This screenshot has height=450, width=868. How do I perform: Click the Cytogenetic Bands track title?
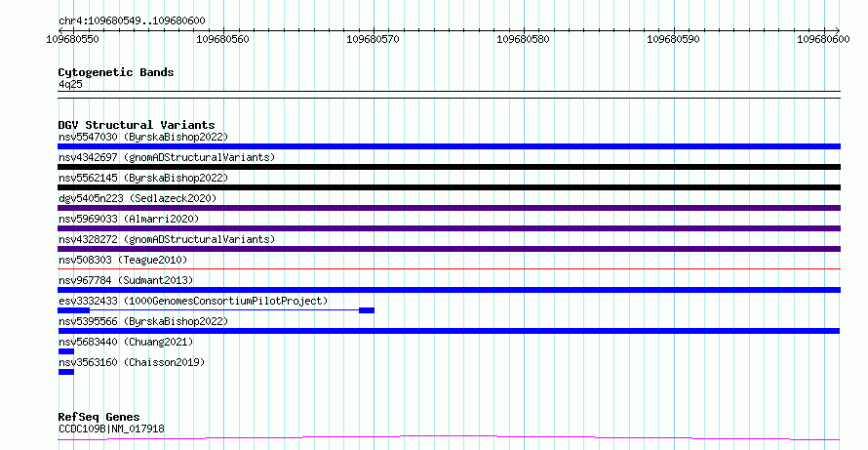[116, 72]
